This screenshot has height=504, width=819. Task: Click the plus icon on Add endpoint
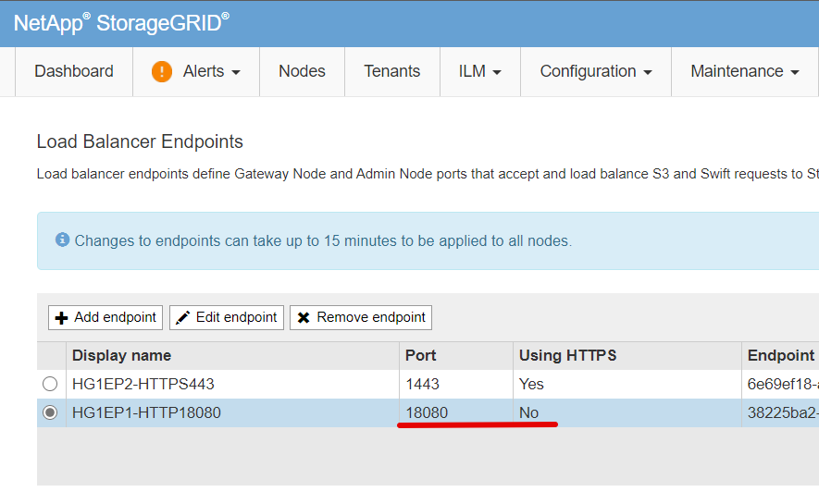(62, 318)
